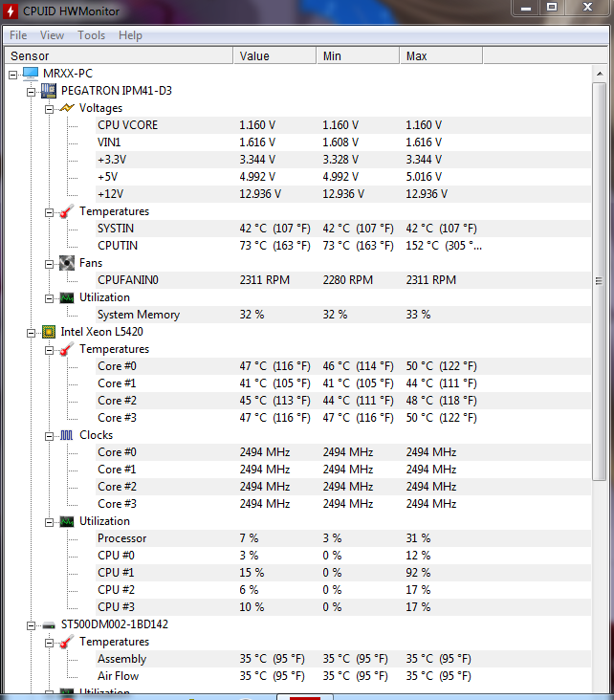
Task: Select the MRXX-PC tree label
Action: (68, 74)
